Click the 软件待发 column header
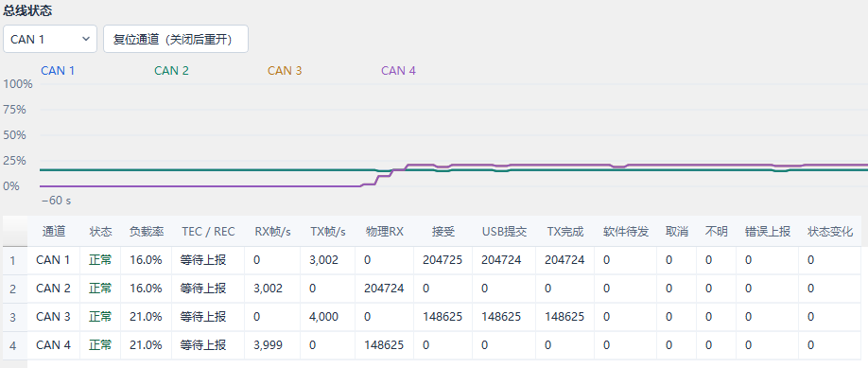 click(626, 231)
